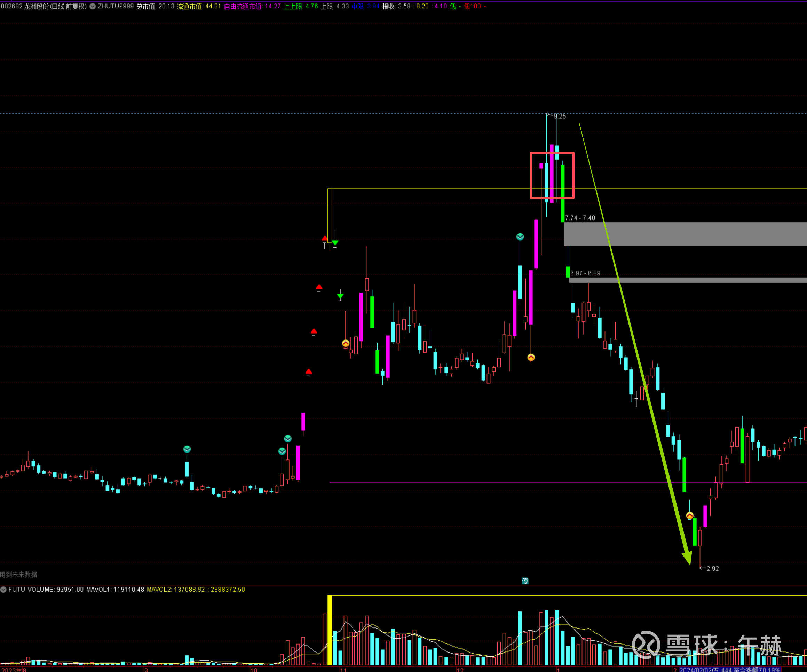Screen dimensions: 807x672
Task: Click the 停 suspension marker icon
Action: [525, 581]
